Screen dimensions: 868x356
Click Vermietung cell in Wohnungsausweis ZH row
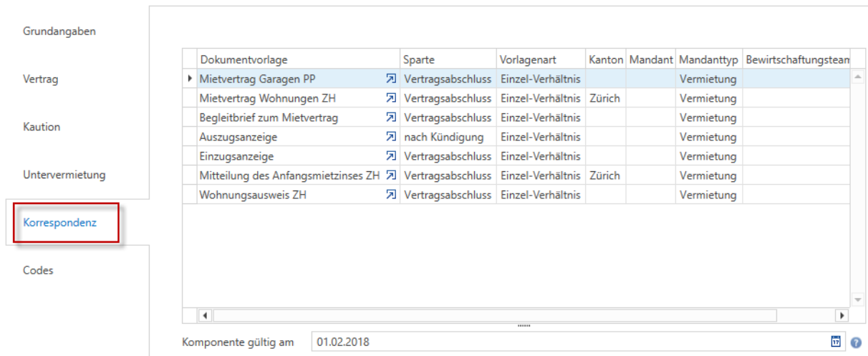tap(708, 195)
